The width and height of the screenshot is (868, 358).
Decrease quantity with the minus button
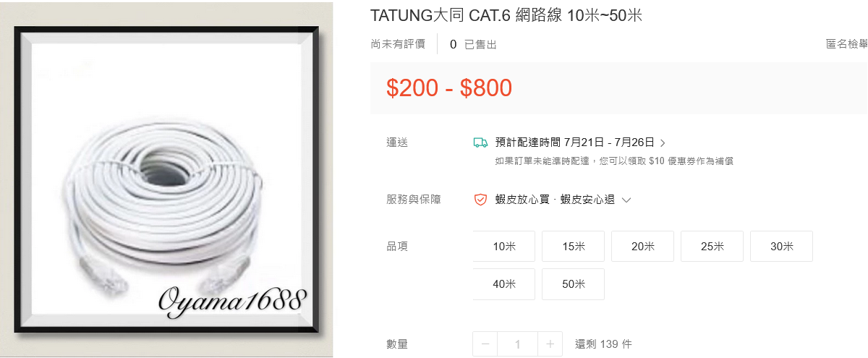(x=485, y=344)
